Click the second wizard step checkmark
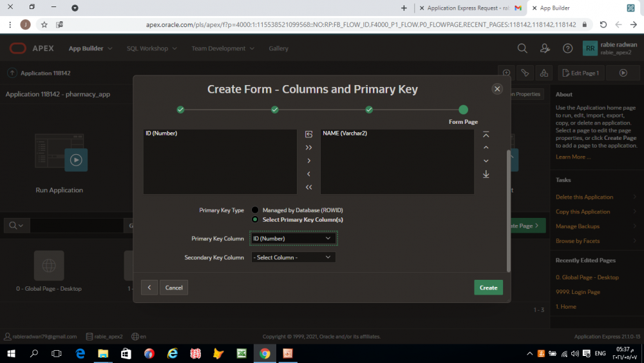This screenshot has width=644, height=363. 275,110
